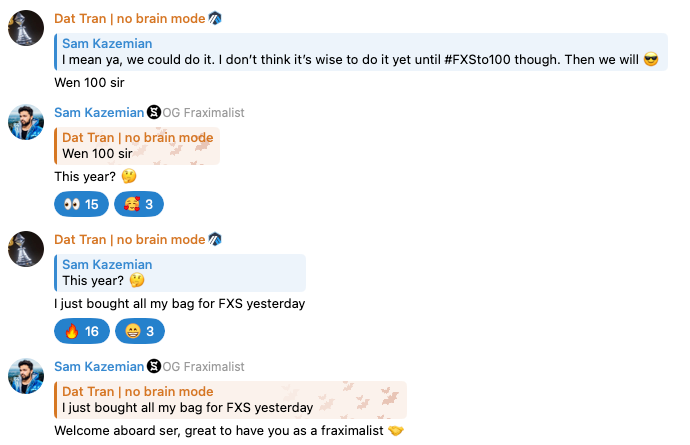Open Sam Kazemian's name above "Welcome aboard ser"
The width and height of the screenshot is (690, 445).
tap(98, 367)
